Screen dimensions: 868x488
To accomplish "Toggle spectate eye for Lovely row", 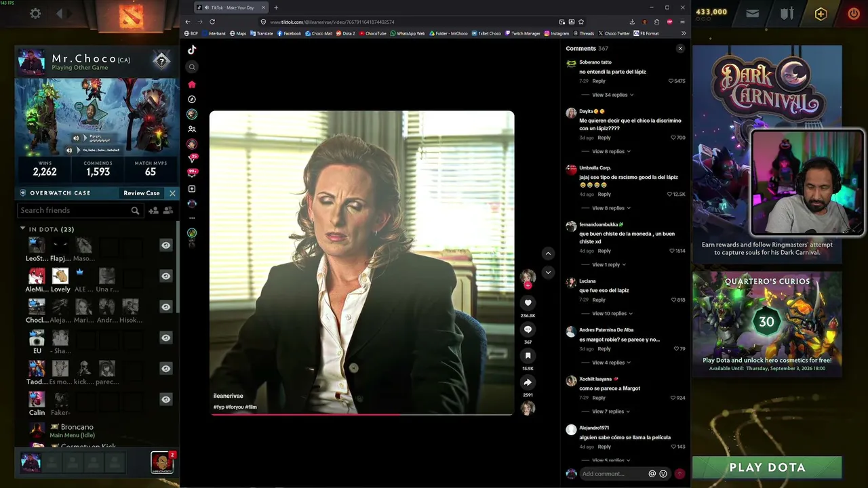I will coord(165,276).
